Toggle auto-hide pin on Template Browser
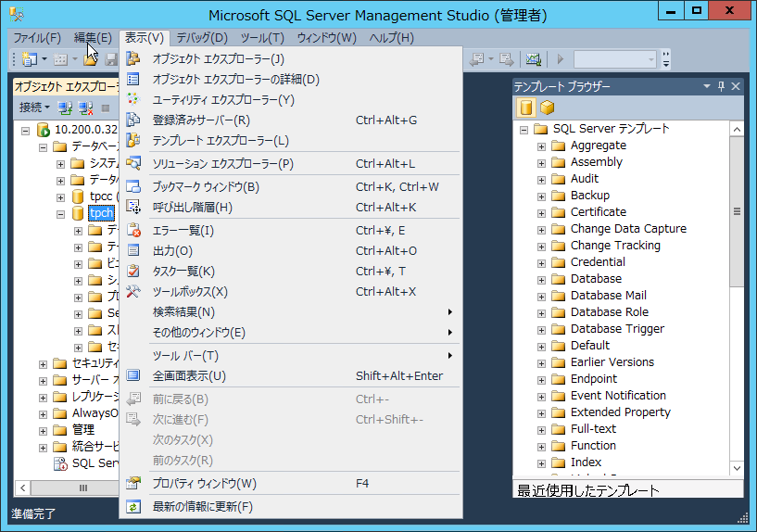 [x=721, y=86]
